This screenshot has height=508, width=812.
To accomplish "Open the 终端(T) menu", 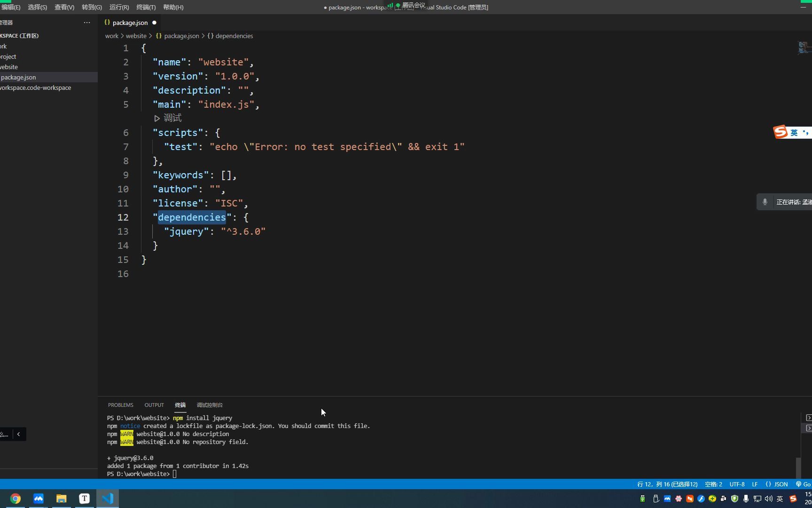I will (146, 7).
